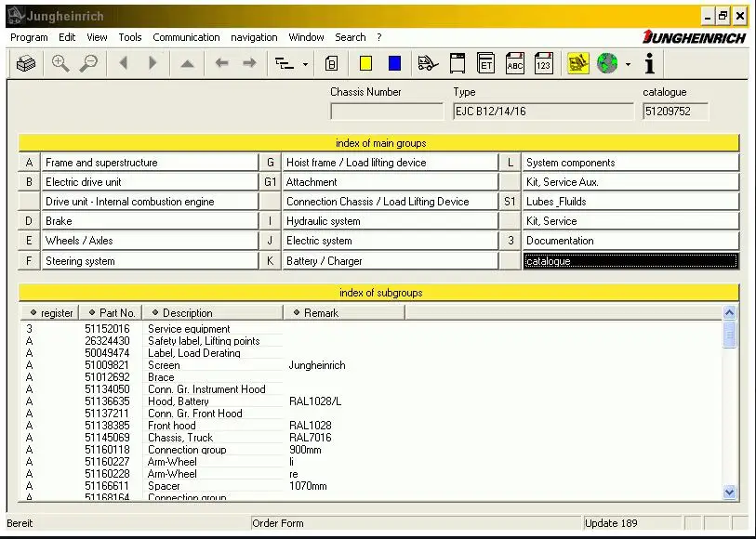Click the 123 number search icon
This screenshot has height=539, width=756.
click(543, 63)
